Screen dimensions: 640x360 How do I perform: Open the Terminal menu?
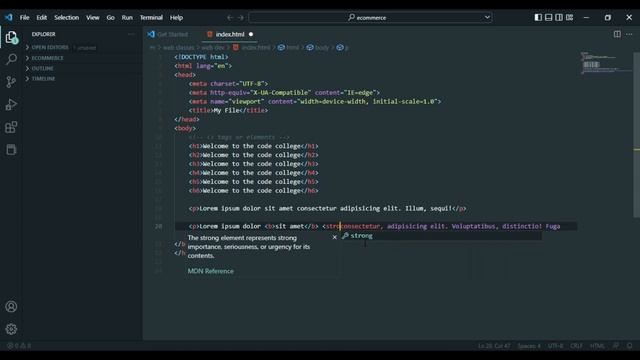151,18
